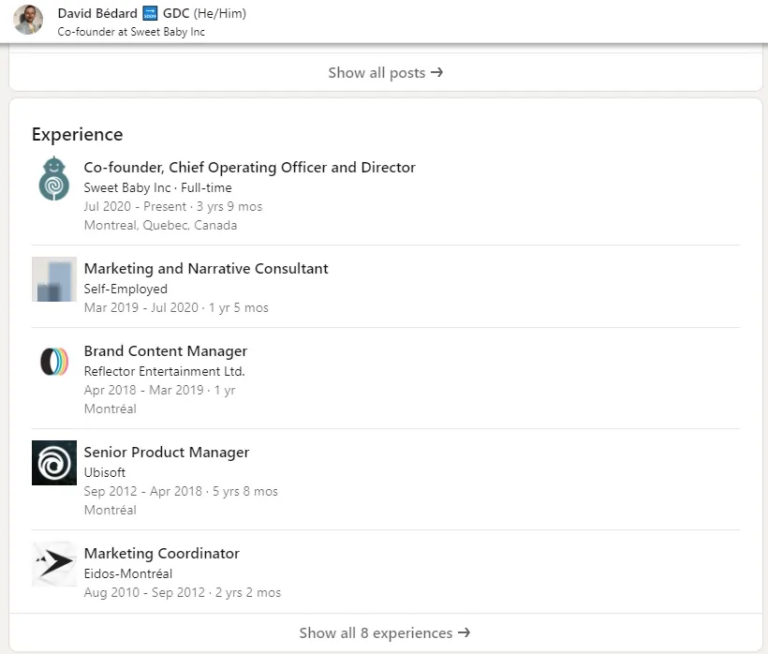This screenshot has width=768, height=654.
Task: Open Co-founder, Chief Operating Officer and Director role
Action: [x=249, y=168]
